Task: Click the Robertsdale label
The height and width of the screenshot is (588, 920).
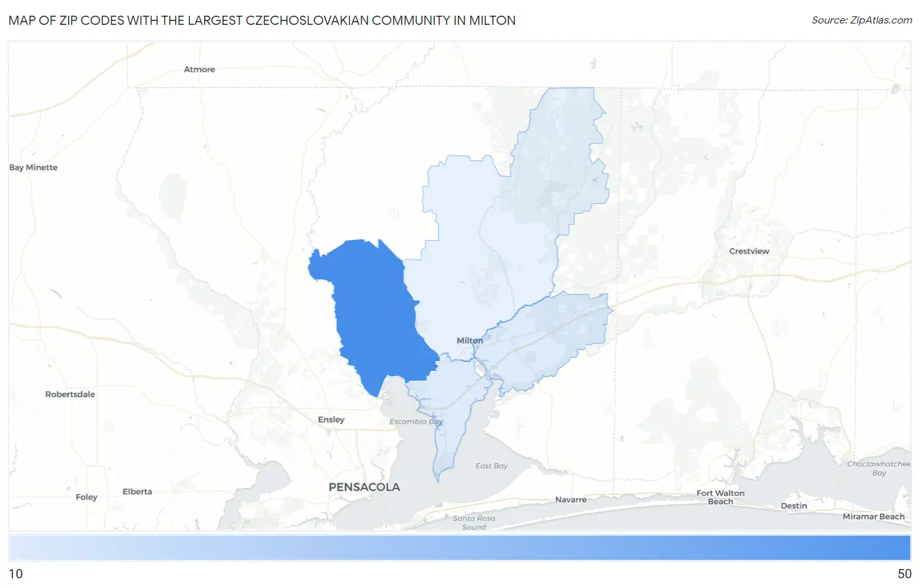Action: click(70, 394)
